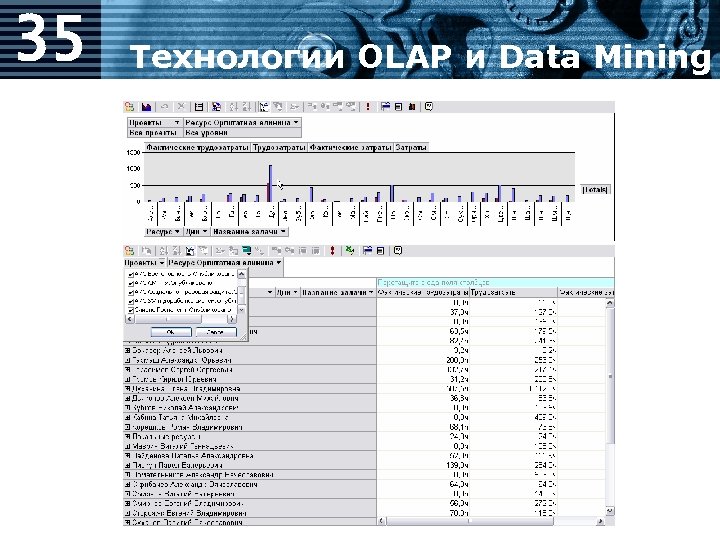Toggle AutoFilter in pivot table toolbar
Image resolution: width=720 pixels, height=540 pixels.
[x=190, y=251]
